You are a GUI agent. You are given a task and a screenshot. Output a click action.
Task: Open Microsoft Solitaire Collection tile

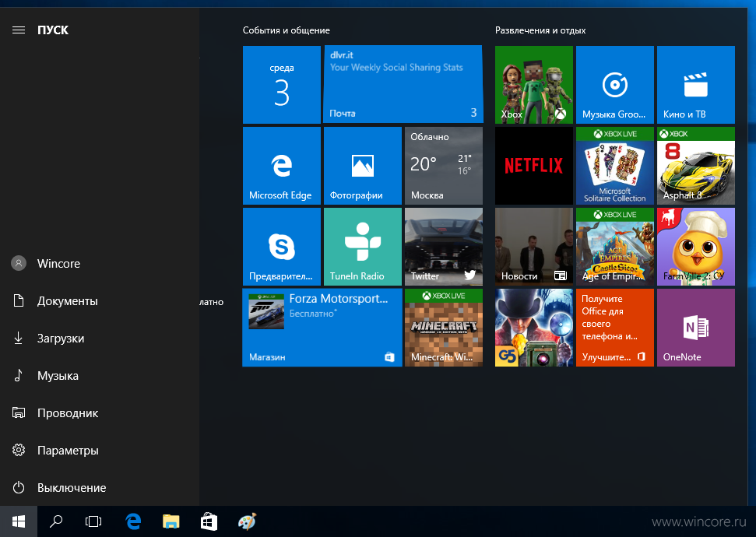pos(615,166)
